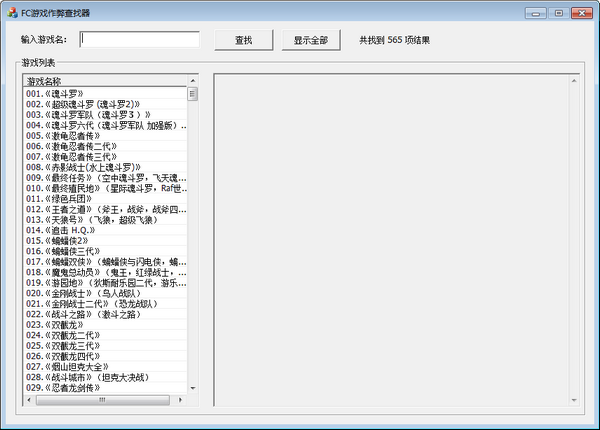Select row 025.《双截龙三代》

coord(105,345)
